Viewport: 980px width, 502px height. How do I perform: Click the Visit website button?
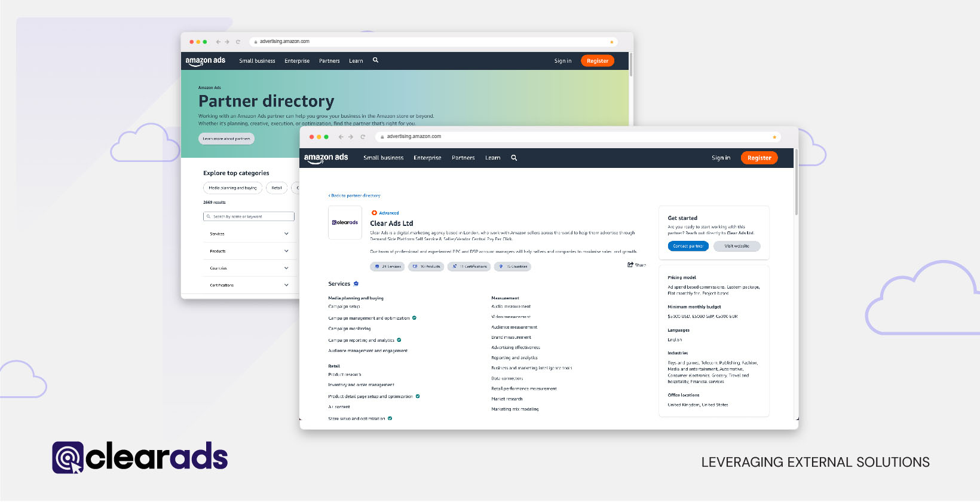pyautogui.click(x=737, y=246)
